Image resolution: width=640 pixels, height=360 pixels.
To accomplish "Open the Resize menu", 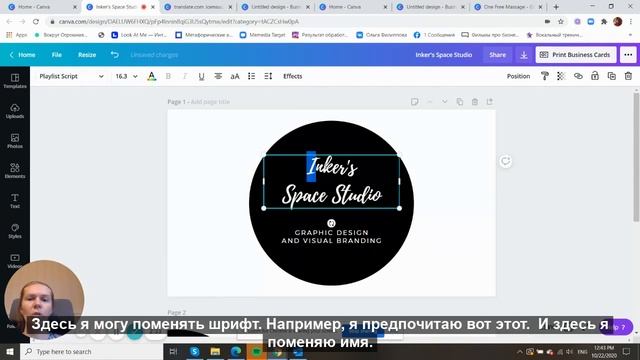I will pyautogui.click(x=87, y=55).
